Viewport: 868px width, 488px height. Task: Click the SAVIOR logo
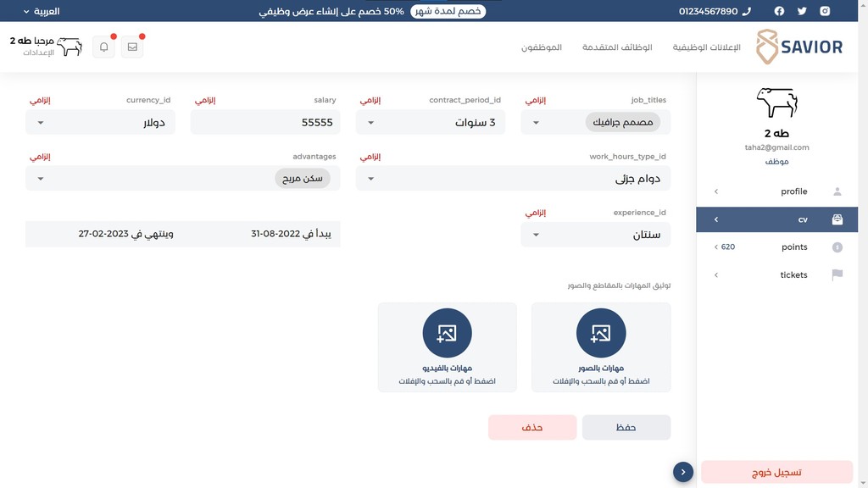point(798,47)
